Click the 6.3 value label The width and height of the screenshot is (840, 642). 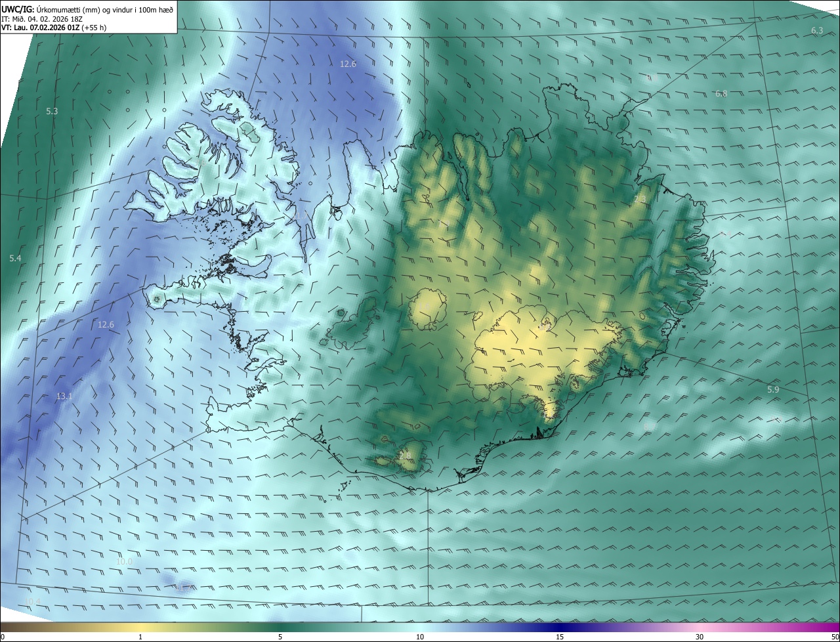[817, 31]
